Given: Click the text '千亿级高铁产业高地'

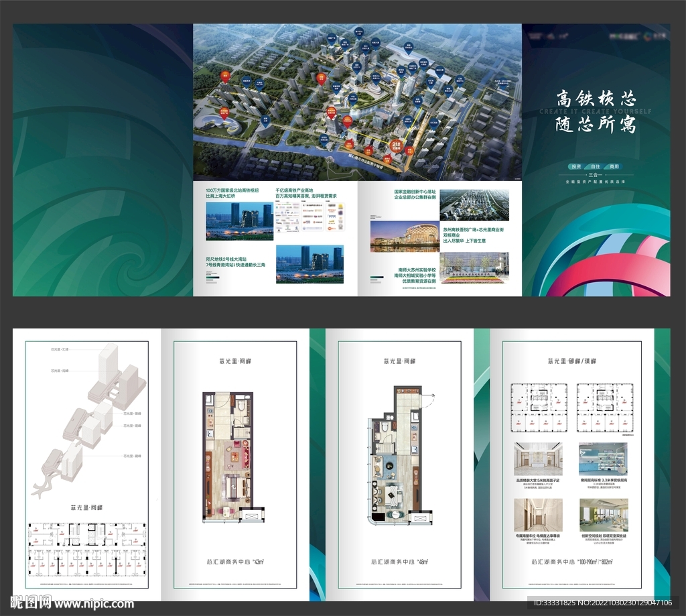Looking at the screenshot, I should click(x=295, y=190).
